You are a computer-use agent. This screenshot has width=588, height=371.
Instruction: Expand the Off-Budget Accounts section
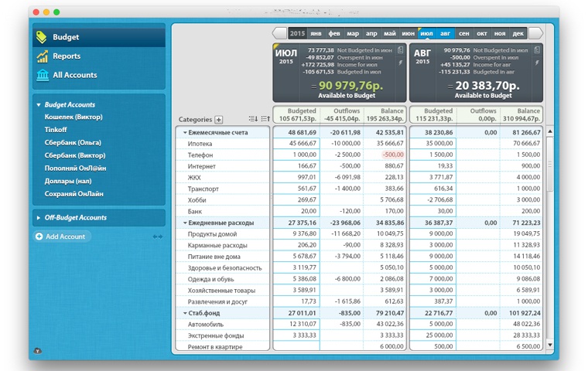pyautogui.click(x=39, y=218)
